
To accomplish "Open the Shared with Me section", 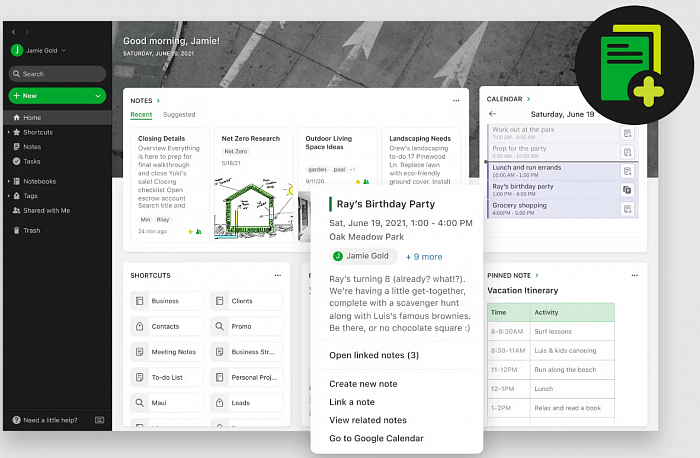I will point(45,210).
